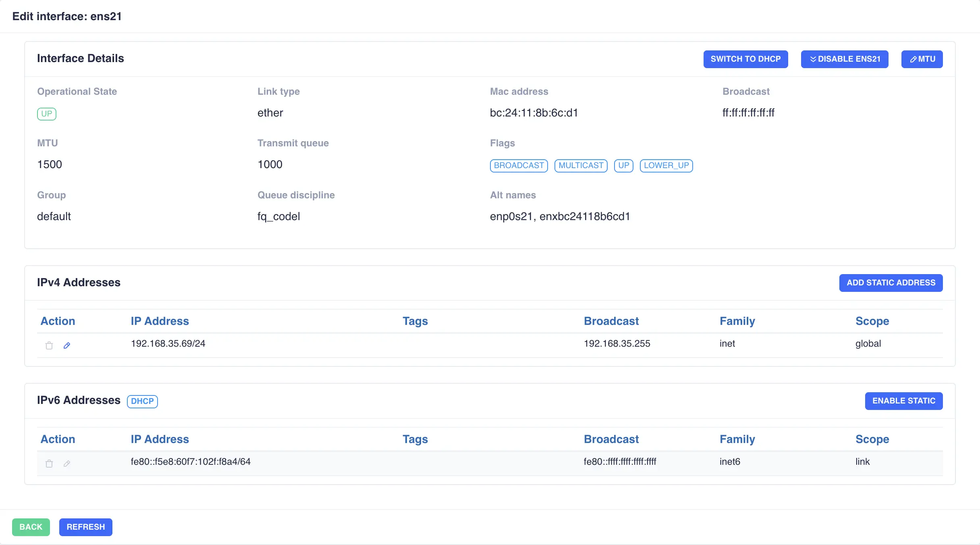Disable the ens21 interface
Image resolution: width=980 pixels, height=545 pixels.
tap(845, 59)
